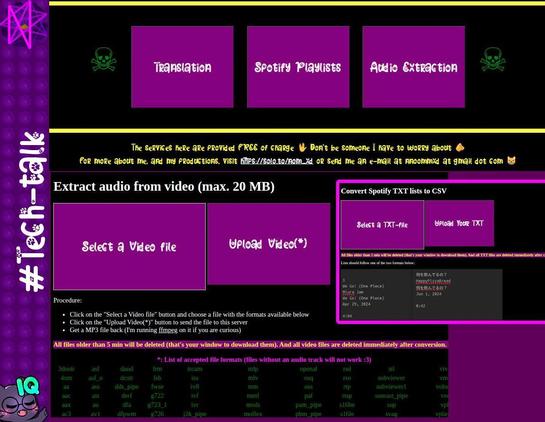The height and width of the screenshot is (422, 545).
Task: Open the Audio Extraction tile
Action: click(x=414, y=67)
